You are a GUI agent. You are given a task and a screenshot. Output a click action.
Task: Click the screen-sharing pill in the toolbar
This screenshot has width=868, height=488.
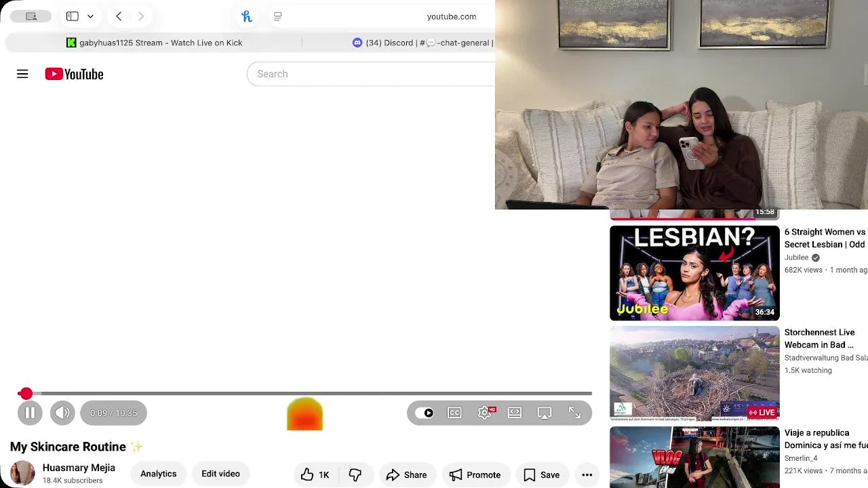click(x=31, y=16)
